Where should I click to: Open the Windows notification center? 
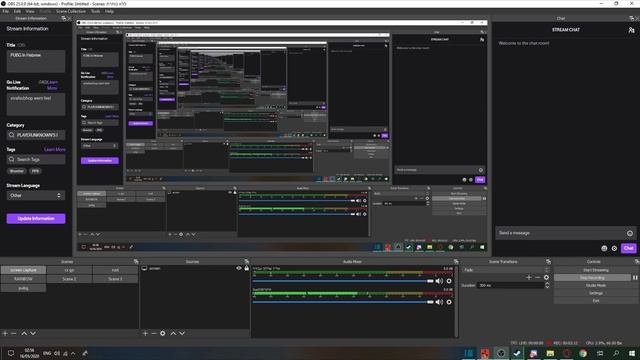click(x=11, y=353)
